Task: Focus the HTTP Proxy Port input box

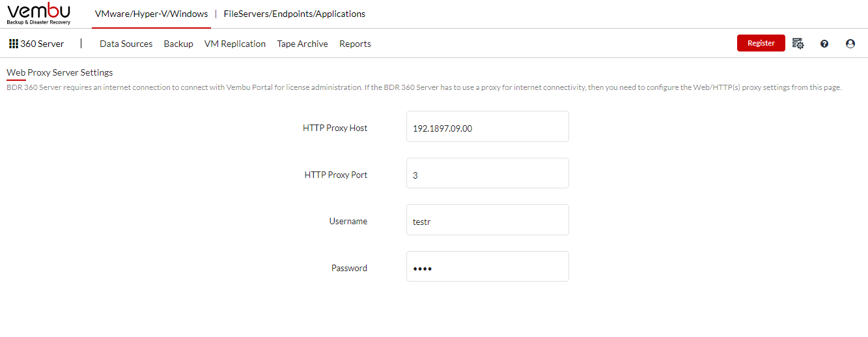Action: [x=487, y=173]
